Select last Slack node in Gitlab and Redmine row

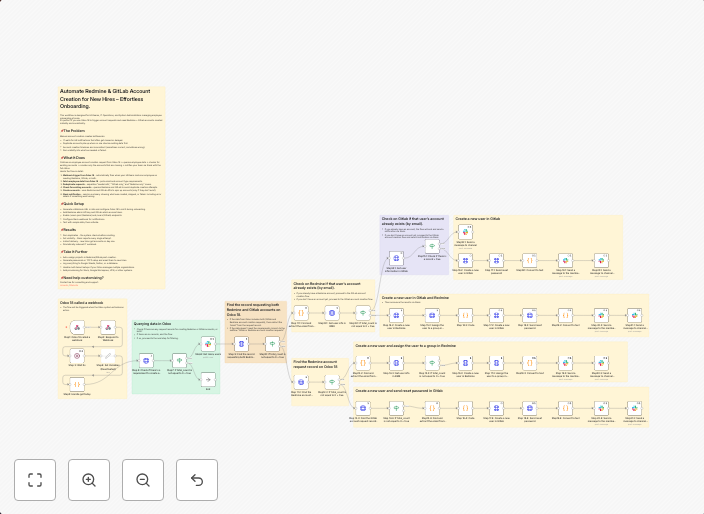click(x=634, y=316)
